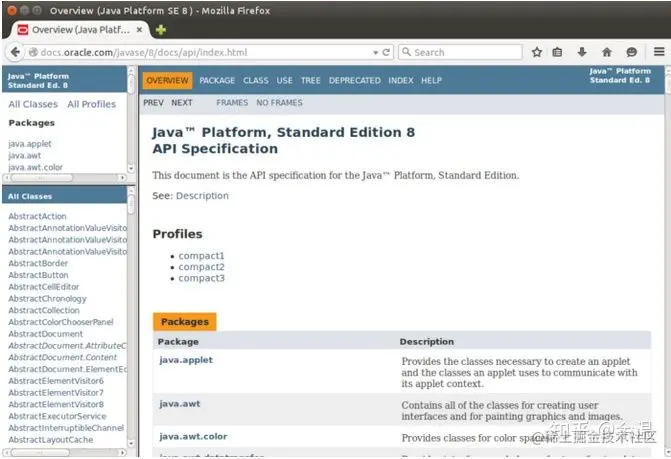This screenshot has height=459, width=671.
Task: Open the All Classes link in left frame
Action: click(x=33, y=104)
